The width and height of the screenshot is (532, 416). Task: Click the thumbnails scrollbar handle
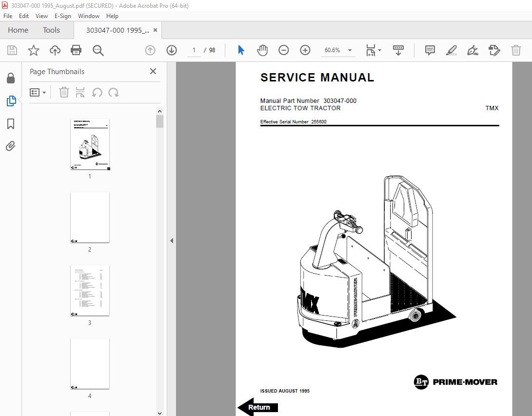point(160,121)
